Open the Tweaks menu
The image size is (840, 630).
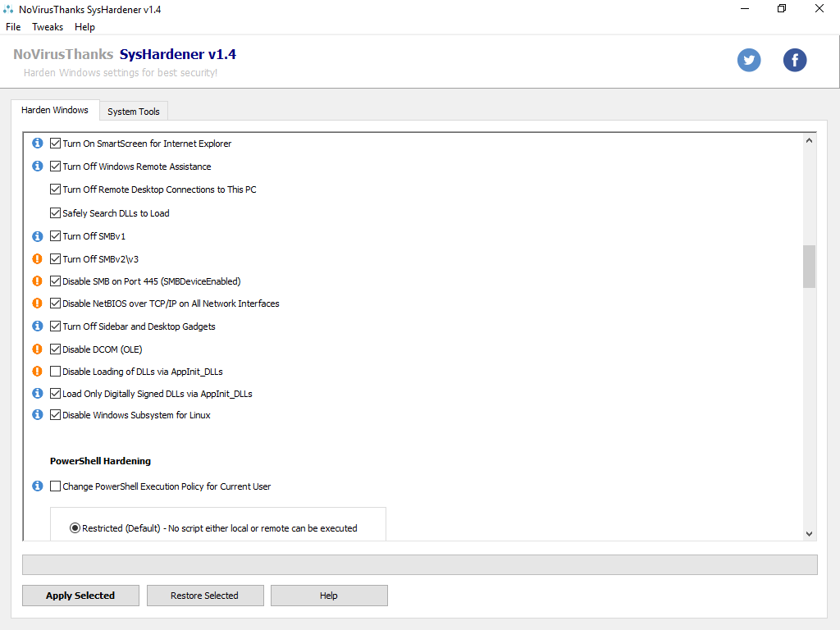tap(47, 27)
